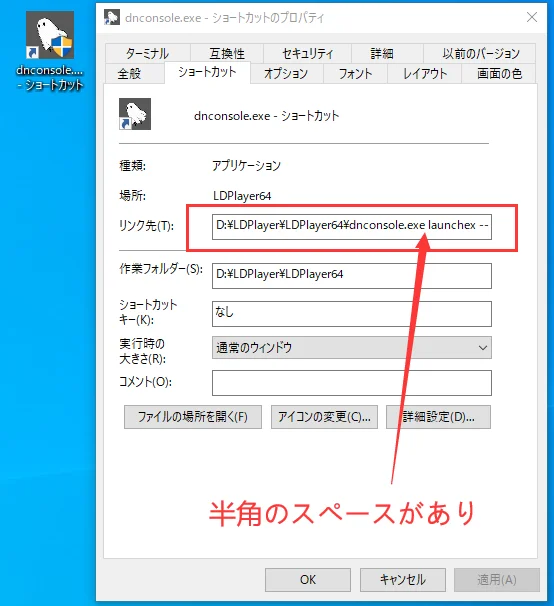Image resolution: width=554 pixels, height=606 pixels.
Task: Expand the 実行時の大きさ dropdown
Action: pyautogui.click(x=352, y=347)
